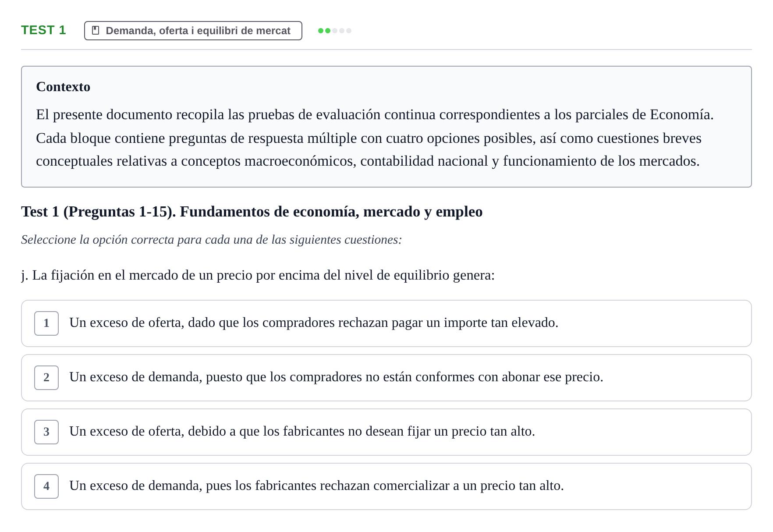Click the progress dots indicator
The width and height of the screenshot is (773, 532).
[x=335, y=31]
